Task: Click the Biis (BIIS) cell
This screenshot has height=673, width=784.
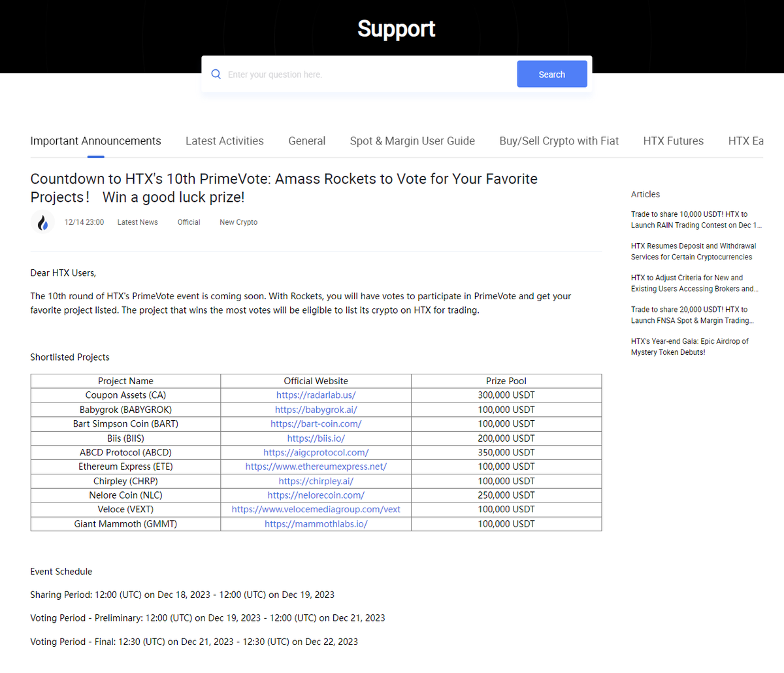Action: click(x=125, y=438)
